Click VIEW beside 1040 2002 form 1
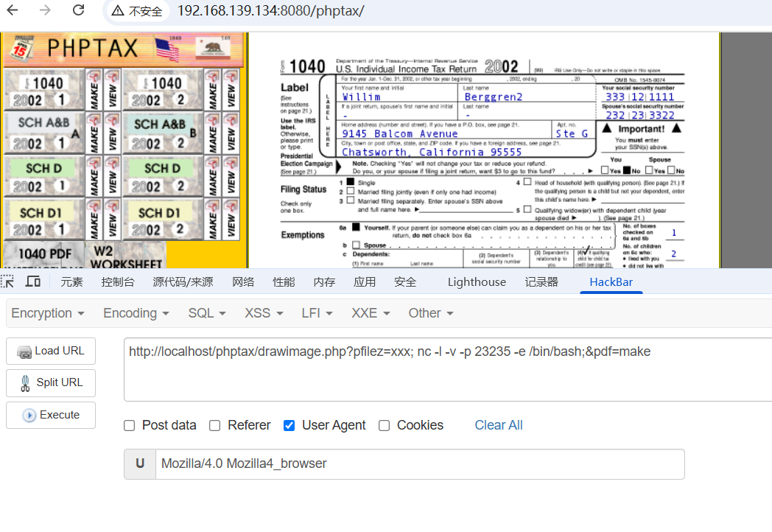The image size is (772, 532). (112, 90)
